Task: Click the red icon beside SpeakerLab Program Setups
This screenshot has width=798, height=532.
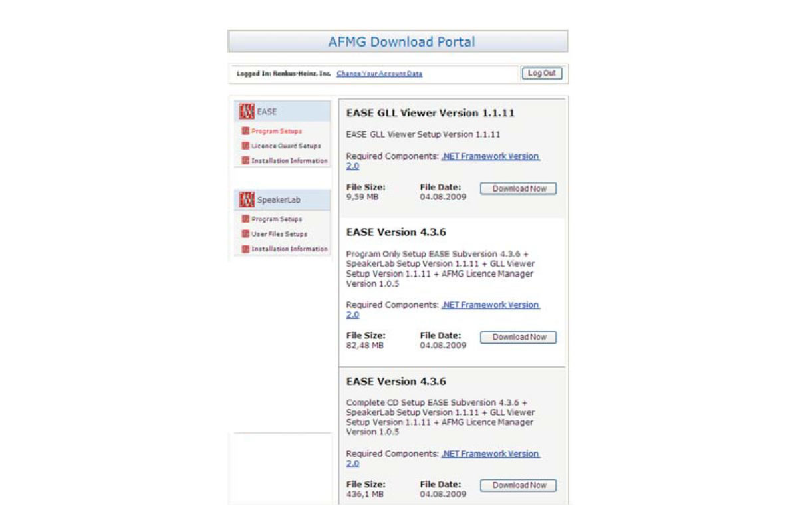Action: (245, 219)
